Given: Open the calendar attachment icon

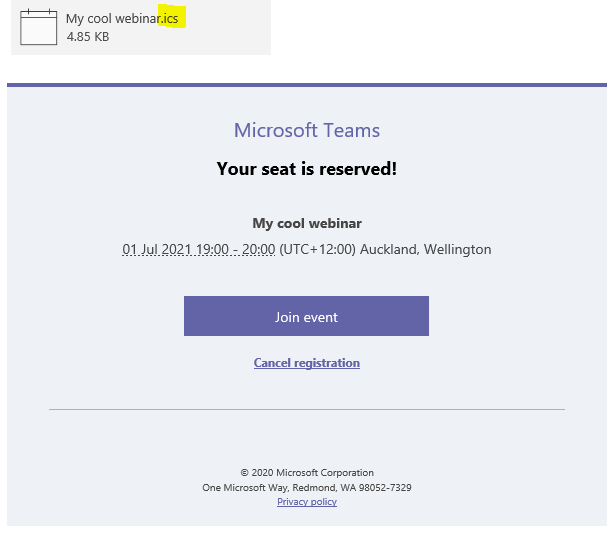Looking at the screenshot, I should coord(39,27).
